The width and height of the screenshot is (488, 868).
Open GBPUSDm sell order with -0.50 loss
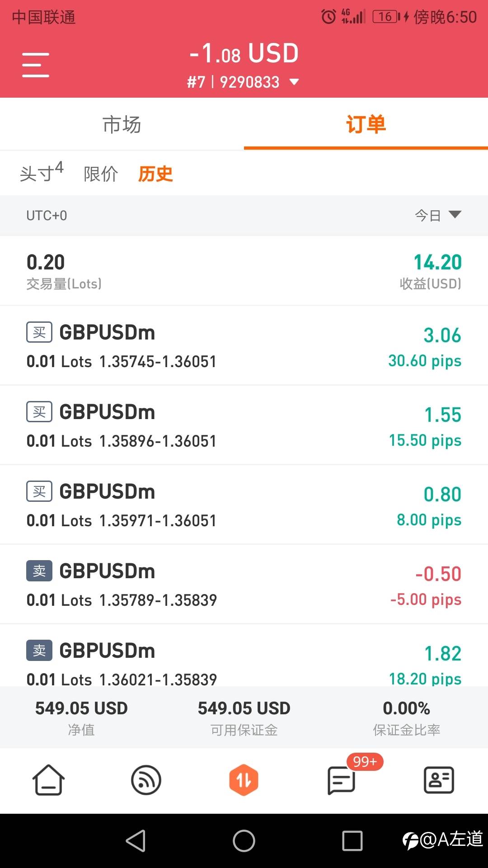pyautogui.click(x=244, y=585)
